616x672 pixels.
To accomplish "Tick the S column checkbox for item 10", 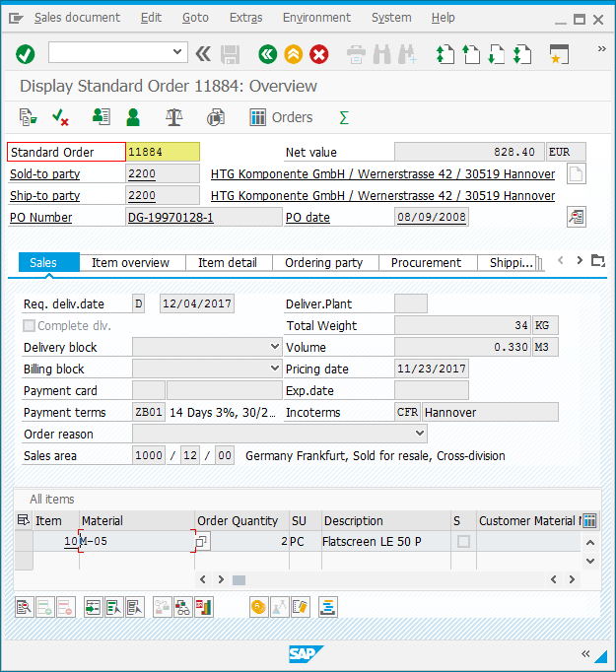I will [462, 541].
